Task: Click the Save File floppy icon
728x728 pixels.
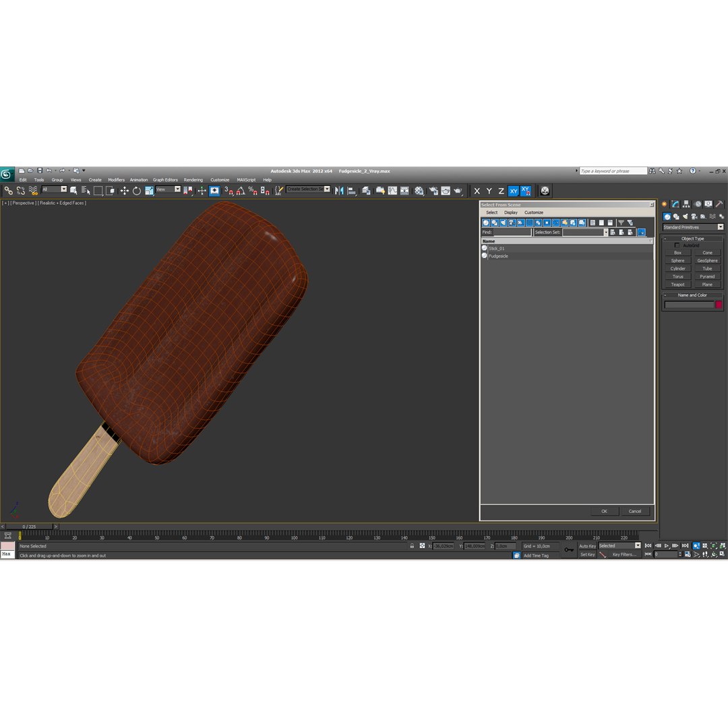Action: click(x=40, y=171)
